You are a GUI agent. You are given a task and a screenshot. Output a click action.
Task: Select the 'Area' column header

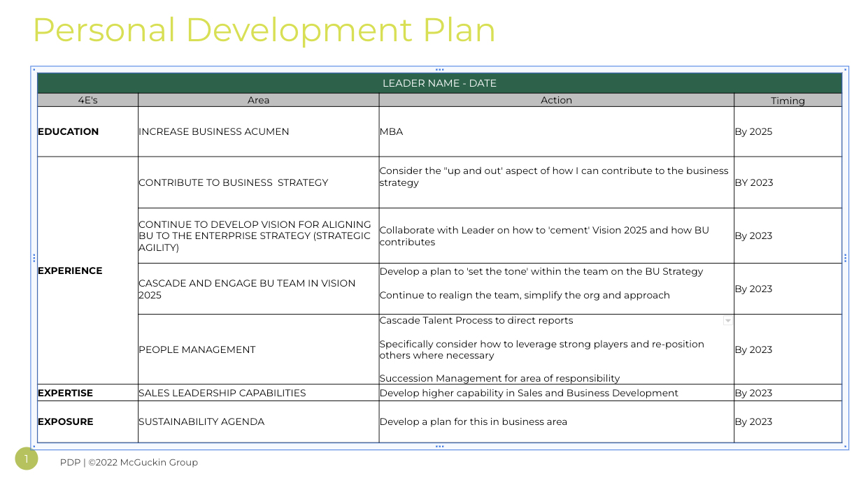coord(259,100)
